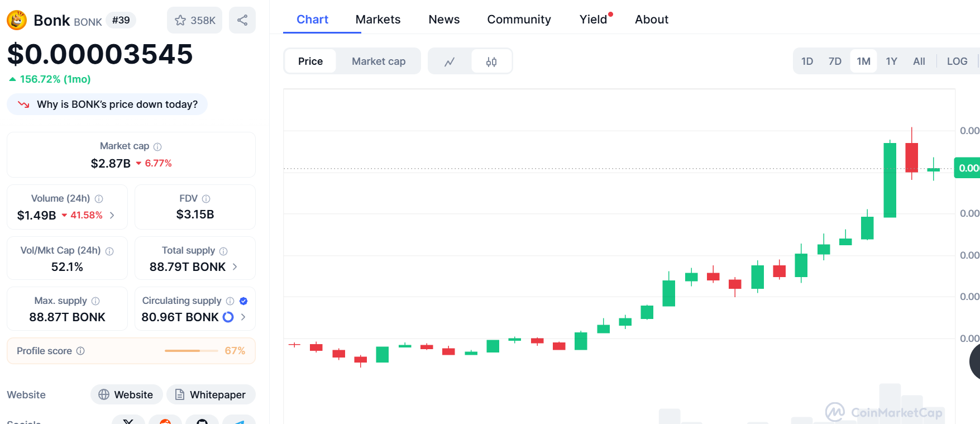980x424 pixels.
Task: Open the share icon button
Action: click(242, 20)
